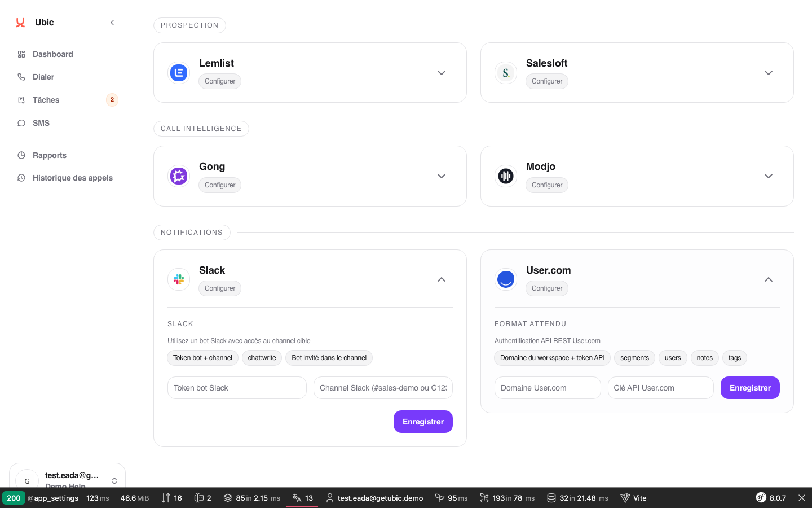Open the cache panel showing 85 in 2.15 ms
Screen dimensions: 812x508
pos(251,498)
